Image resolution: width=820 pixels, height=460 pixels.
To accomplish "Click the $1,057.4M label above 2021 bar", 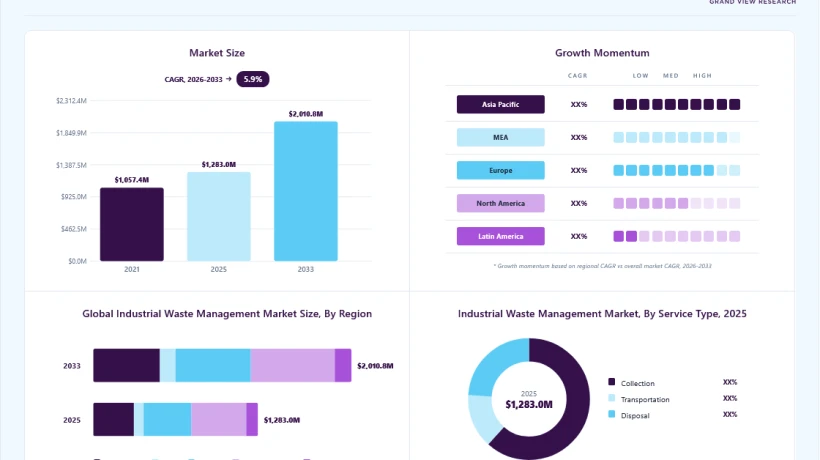I will [132, 180].
